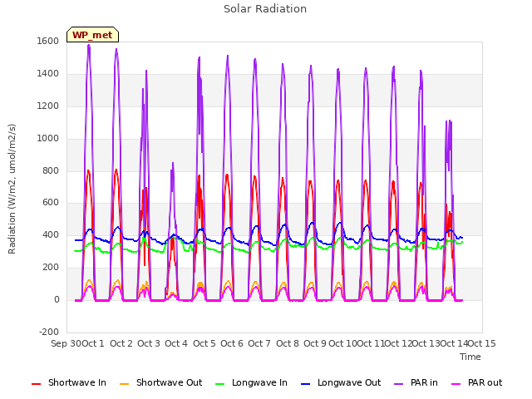Image resolution: width=532 pixels, height=399 pixels.
Task: Click the Oct 1 x-axis tick label
Action: (93, 343)
